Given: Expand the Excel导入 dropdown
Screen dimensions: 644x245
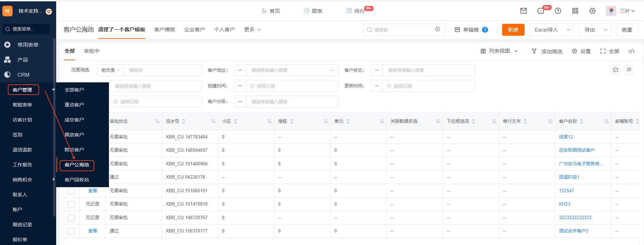Looking at the screenshot, I should 568,30.
